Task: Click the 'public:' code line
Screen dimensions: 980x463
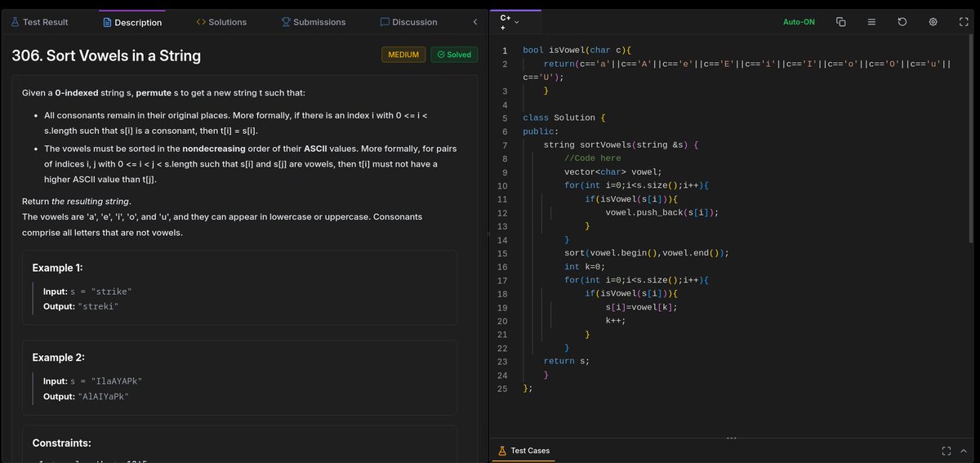Action: pos(541,131)
